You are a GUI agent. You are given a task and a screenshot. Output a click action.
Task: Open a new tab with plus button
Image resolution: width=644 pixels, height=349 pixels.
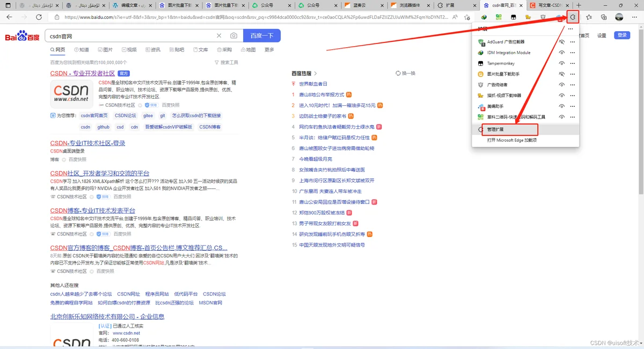pyautogui.click(x=579, y=5)
